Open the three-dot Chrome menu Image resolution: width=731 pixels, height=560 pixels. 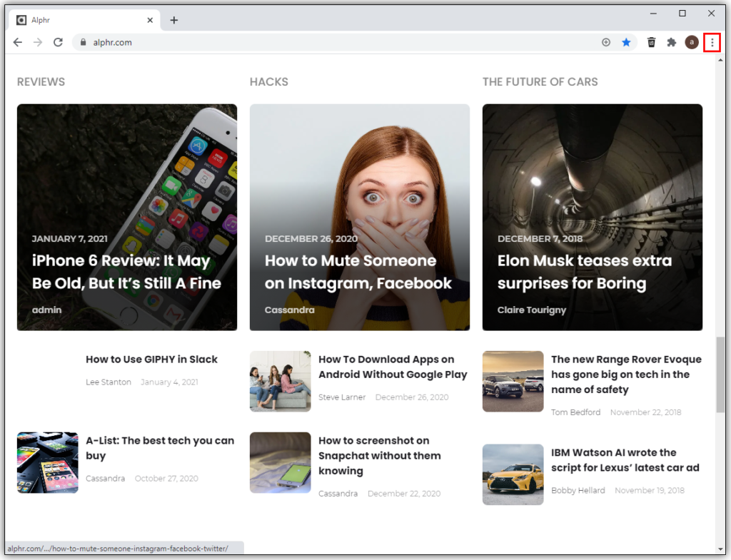click(712, 42)
